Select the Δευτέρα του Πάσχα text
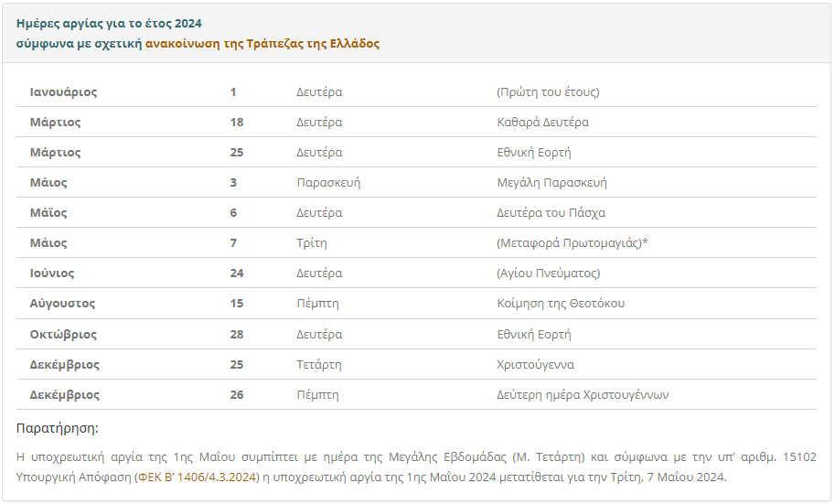835x504 pixels. click(x=551, y=212)
